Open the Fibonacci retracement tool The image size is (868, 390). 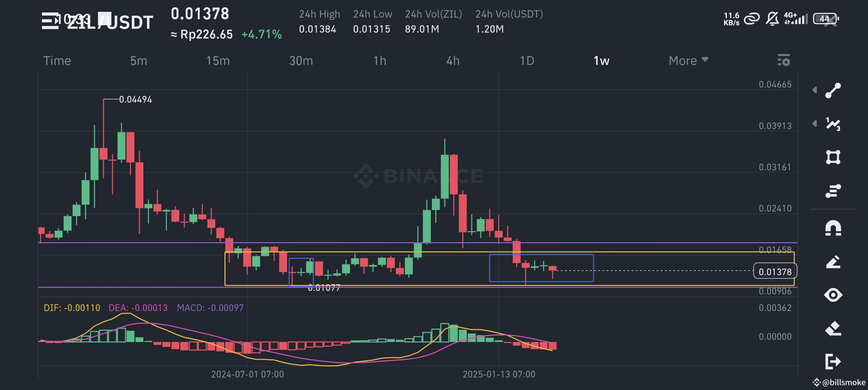[833, 191]
